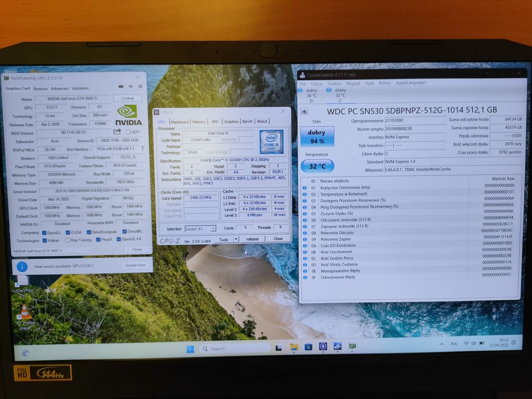Image resolution: width=532 pixels, height=399 pixels.
Task: Open the VLC media player desktop shortcut
Action: 24,317
